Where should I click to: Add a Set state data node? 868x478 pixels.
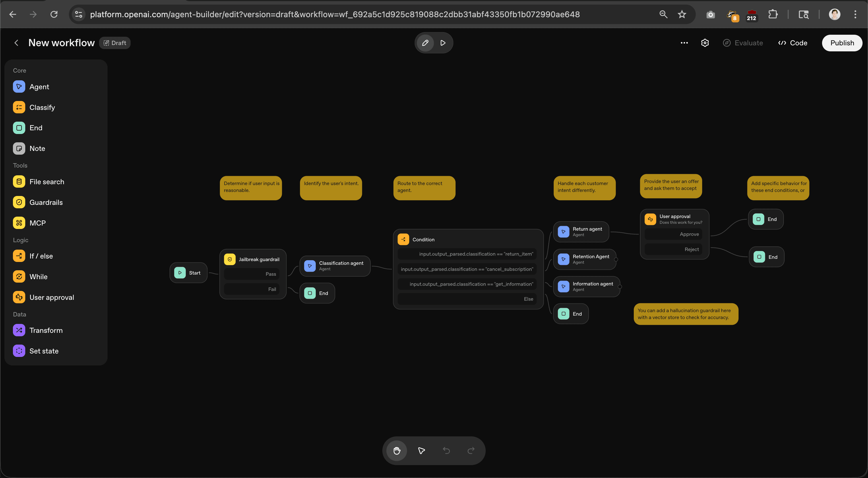tap(44, 351)
